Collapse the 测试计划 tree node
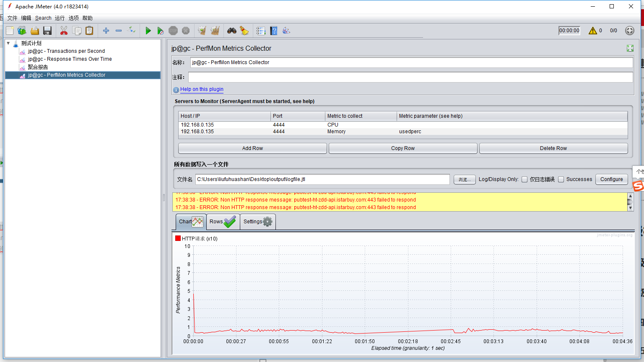 tap(8, 43)
